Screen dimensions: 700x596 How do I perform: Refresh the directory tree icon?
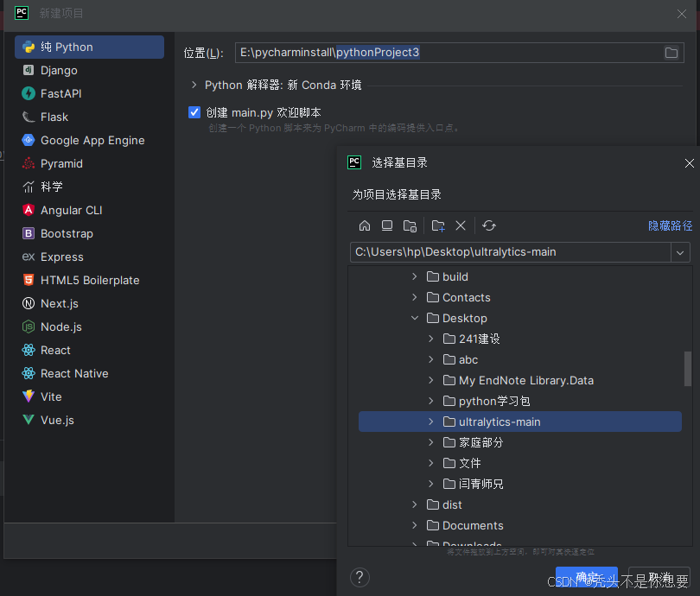pos(489,225)
